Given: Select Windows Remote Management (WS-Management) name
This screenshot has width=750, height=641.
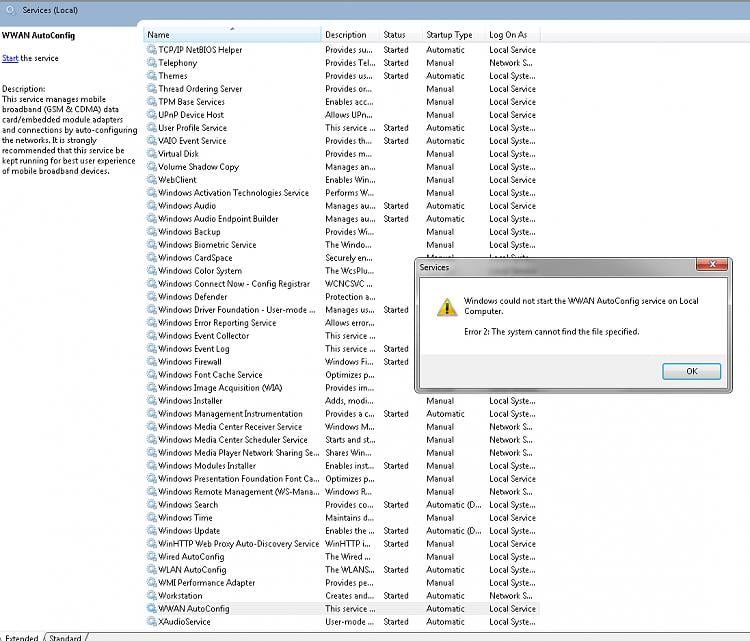Looking at the screenshot, I should [239, 492].
